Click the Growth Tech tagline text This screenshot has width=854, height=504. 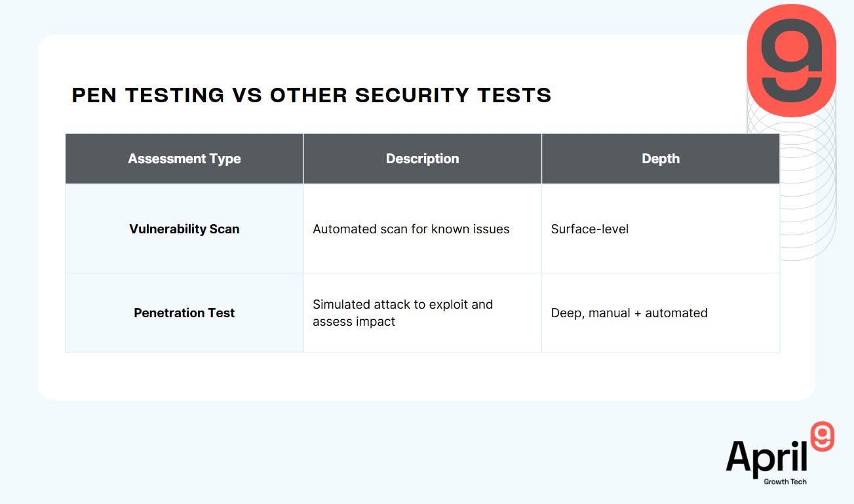[x=785, y=482]
